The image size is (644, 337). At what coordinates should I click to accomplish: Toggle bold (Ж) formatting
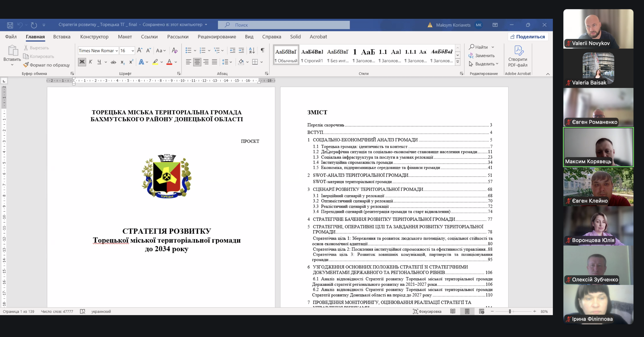[82, 62]
